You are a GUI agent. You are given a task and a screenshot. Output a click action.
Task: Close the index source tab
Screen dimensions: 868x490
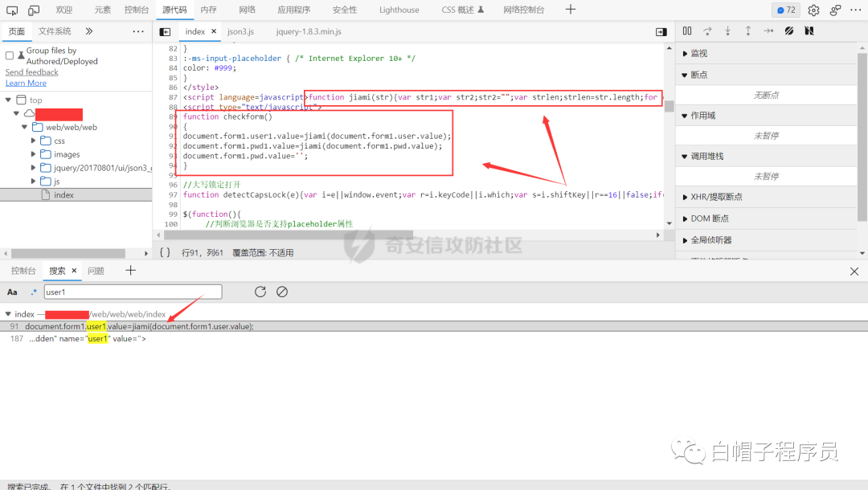click(x=214, y=31)
